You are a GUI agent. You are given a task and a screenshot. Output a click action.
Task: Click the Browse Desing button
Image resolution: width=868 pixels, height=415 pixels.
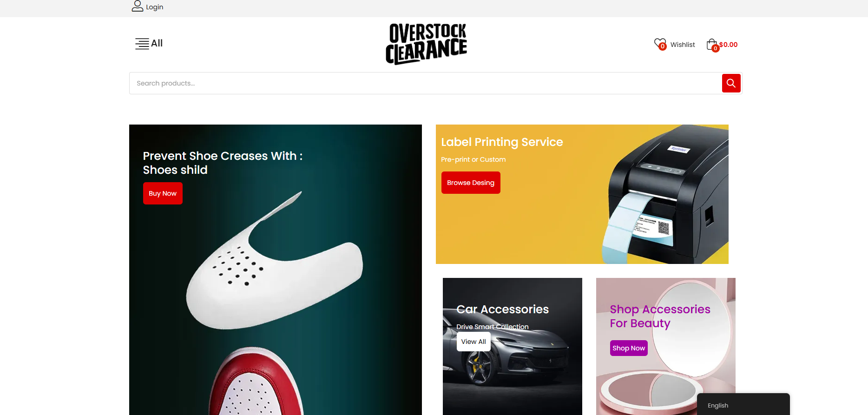click(471, 183)
